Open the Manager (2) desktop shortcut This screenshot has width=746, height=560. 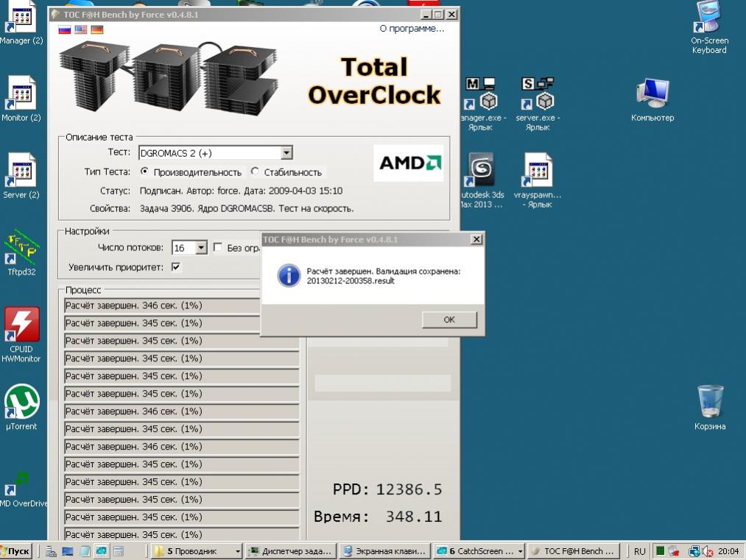(x=21, y=24)
